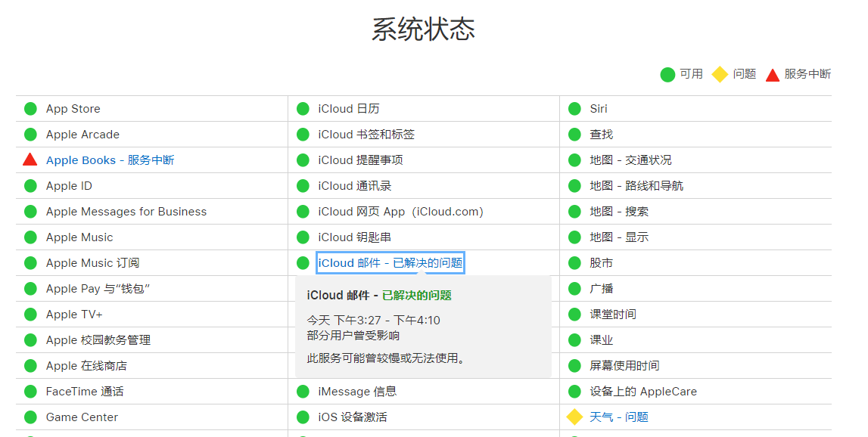The height and width of the screenshot is (437, 868).
Task: Click the green dot beside iCloud 提醒事项
Action: pyautogui.click(x=303, y=160)
